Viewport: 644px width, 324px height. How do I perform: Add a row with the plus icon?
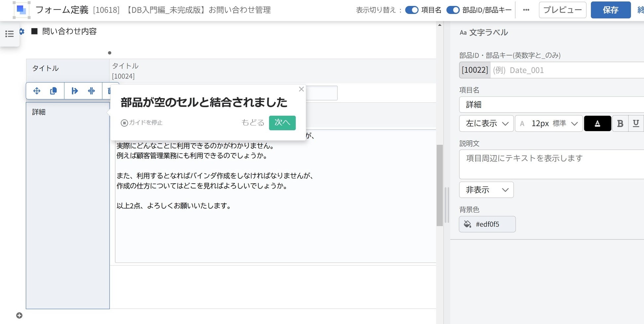point(19,315)
